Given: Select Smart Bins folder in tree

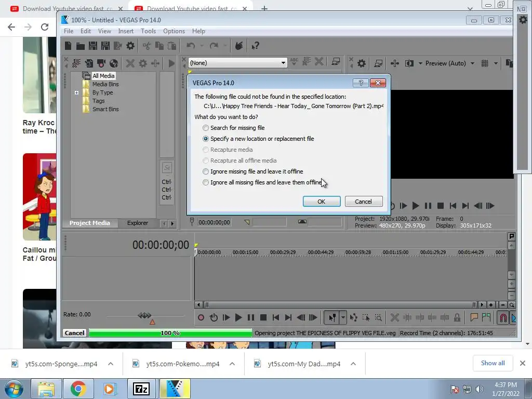Looking at the screenshot, I should coord(105,109).
